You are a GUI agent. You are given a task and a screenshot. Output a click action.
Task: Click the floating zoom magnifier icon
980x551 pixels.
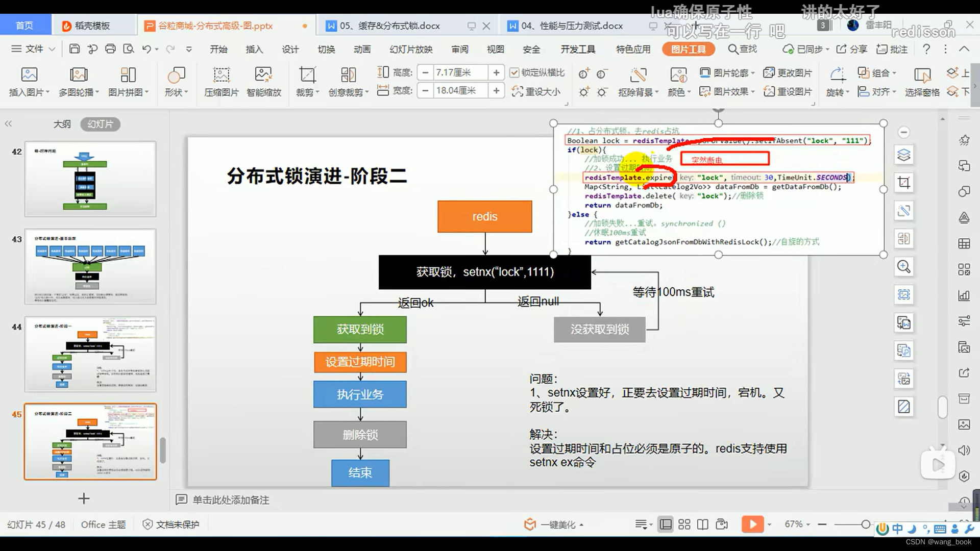(904, 266)
